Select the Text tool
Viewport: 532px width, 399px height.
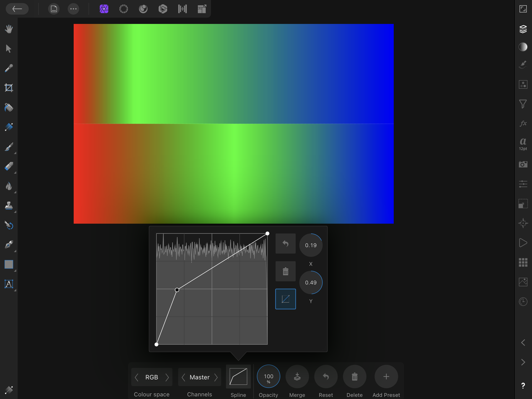point(9,284)
